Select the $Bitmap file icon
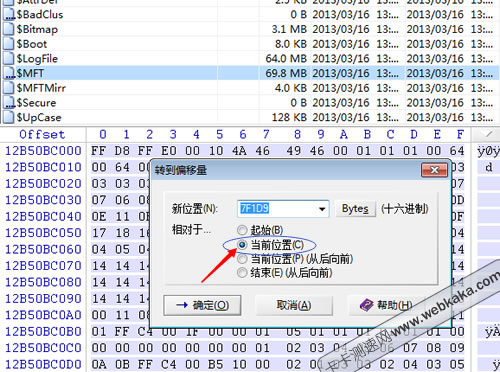 [8, 29]
